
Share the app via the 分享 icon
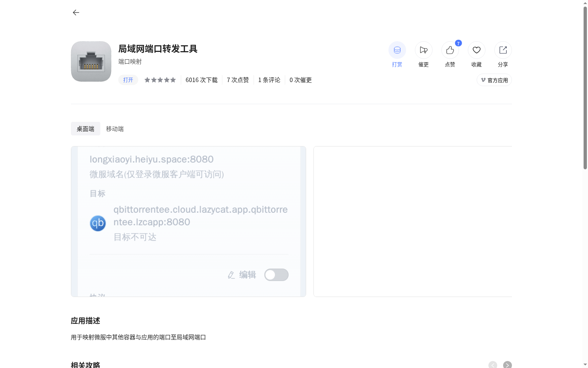(503, 50)
